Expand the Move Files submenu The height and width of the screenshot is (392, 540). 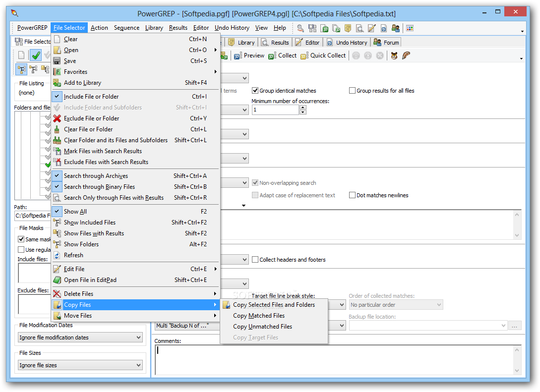coord(135,316)
